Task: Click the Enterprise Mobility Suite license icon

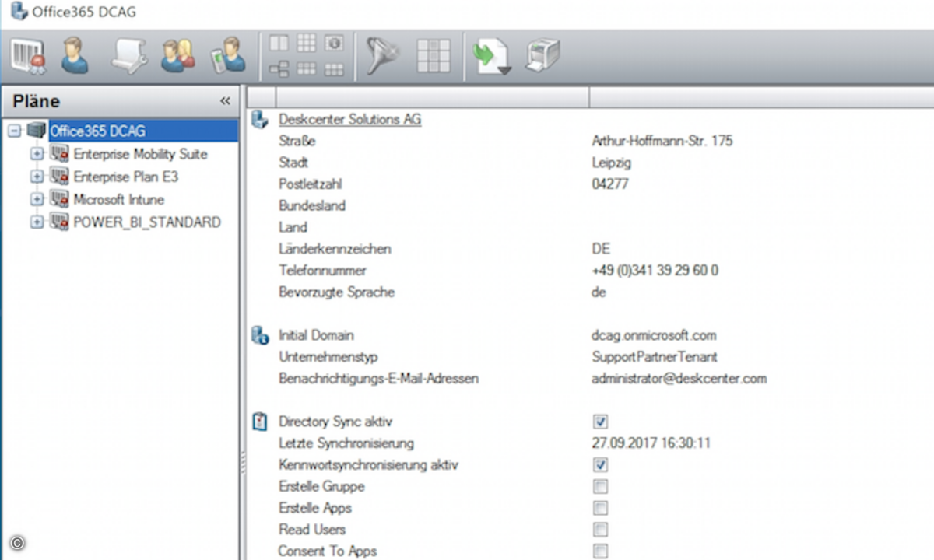Action: coord(60,154)
